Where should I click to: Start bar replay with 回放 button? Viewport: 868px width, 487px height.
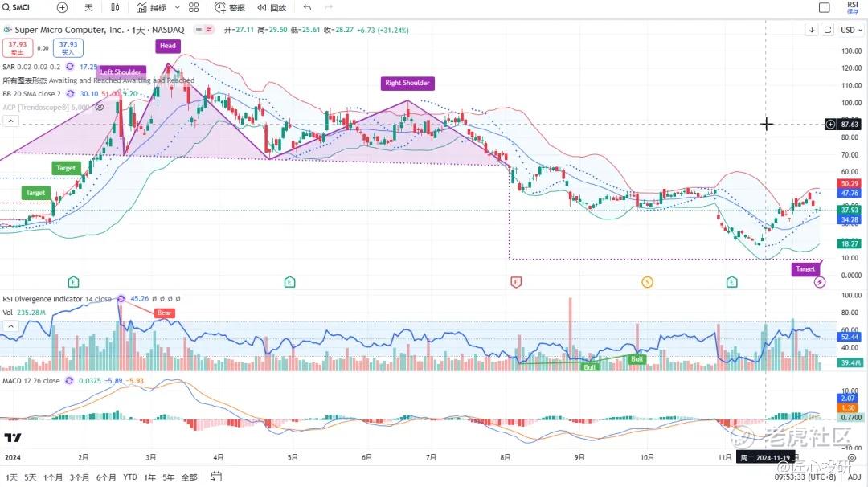pyautogui.click(x=272, y=8)
